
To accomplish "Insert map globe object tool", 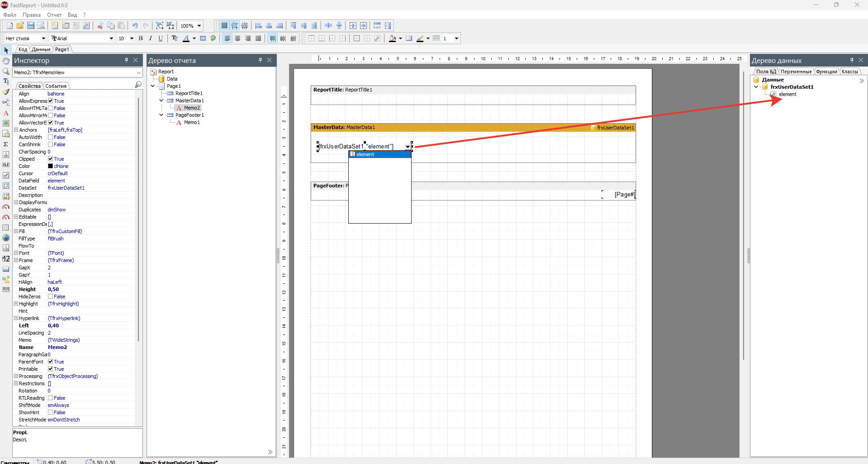I will (x=6, y=238).
